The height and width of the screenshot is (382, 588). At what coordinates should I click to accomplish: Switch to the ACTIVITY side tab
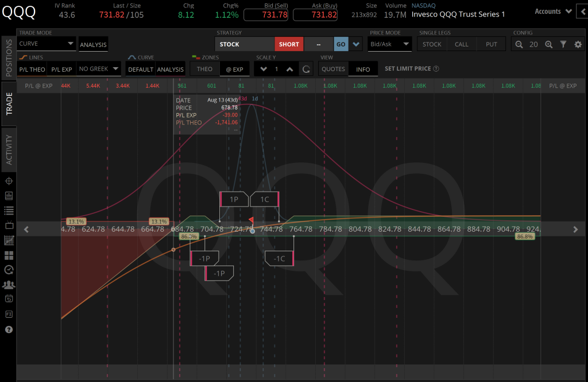tap(9, 150)
